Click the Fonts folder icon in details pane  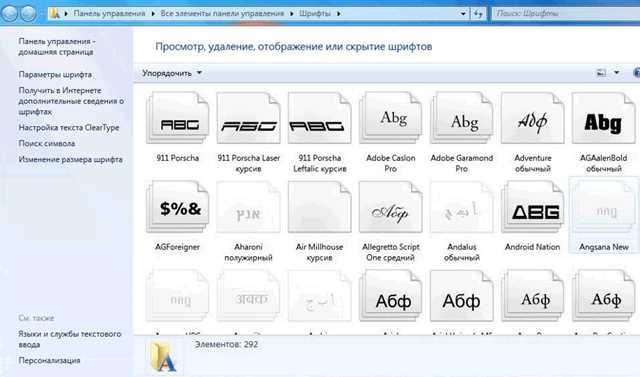(x=164, y=357)
